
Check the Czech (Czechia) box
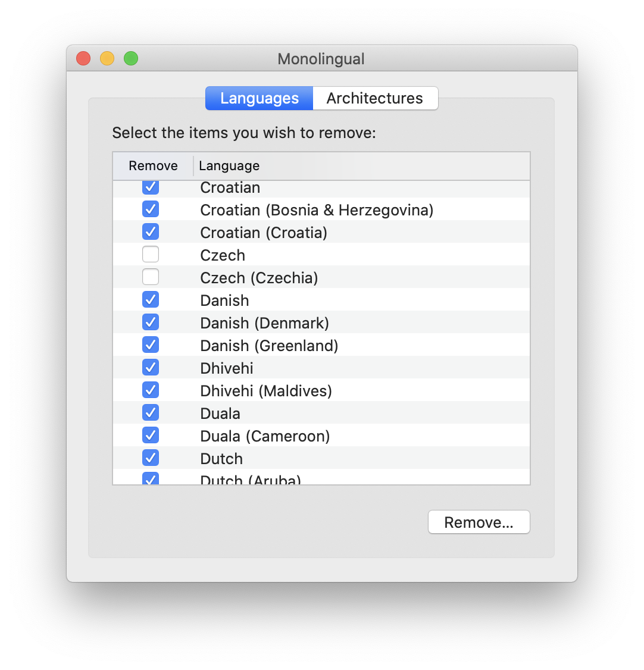(x=151, y=277)
